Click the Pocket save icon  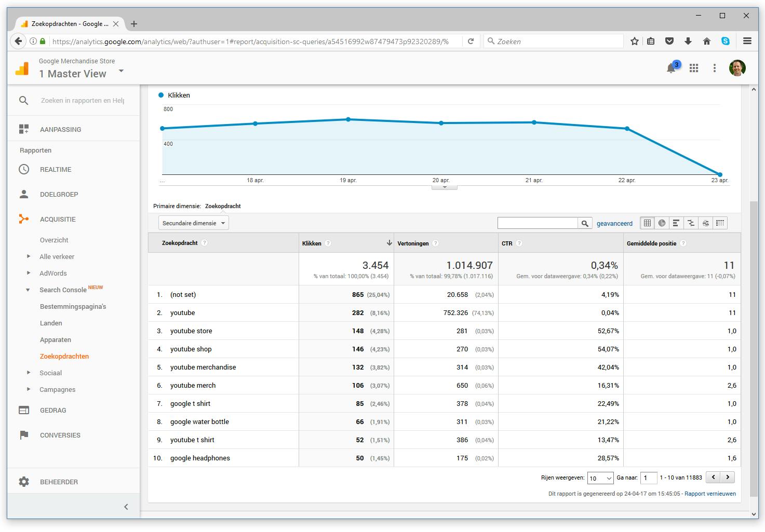[669, 41]
